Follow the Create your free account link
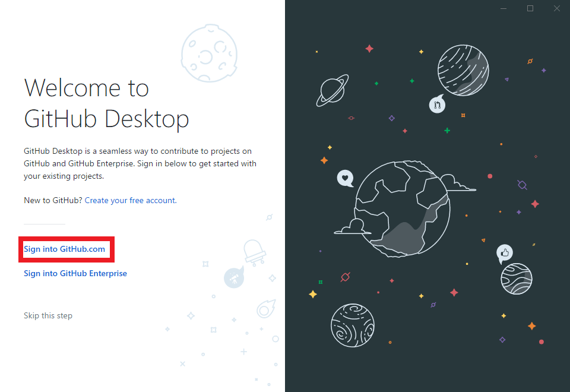Viewport: 570px width, 392px height. click(x=131, y=200)
